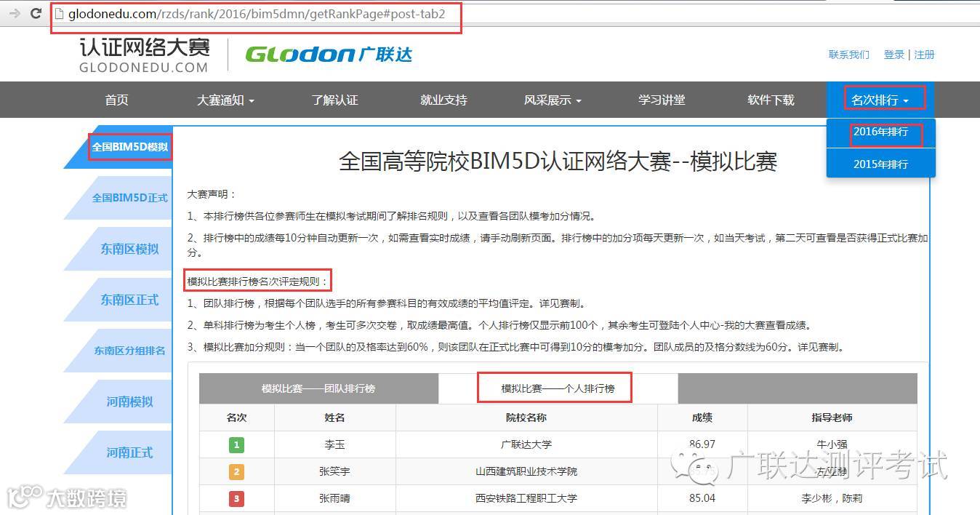Click the 大赛声明 heading text

pos(212,194)
